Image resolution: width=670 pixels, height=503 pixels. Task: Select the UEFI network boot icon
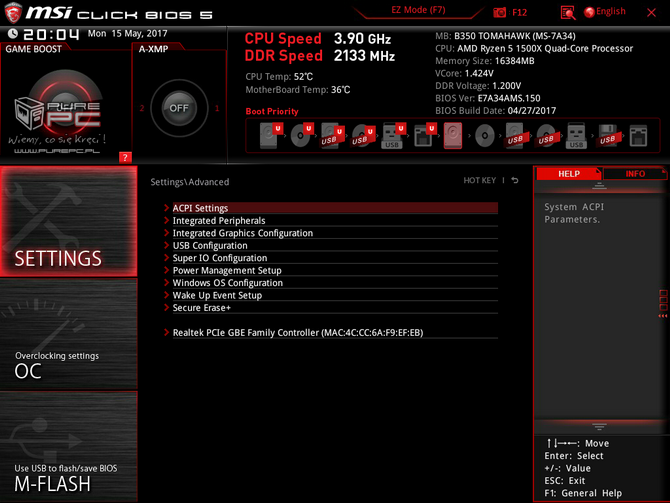(x=424, y=135)
